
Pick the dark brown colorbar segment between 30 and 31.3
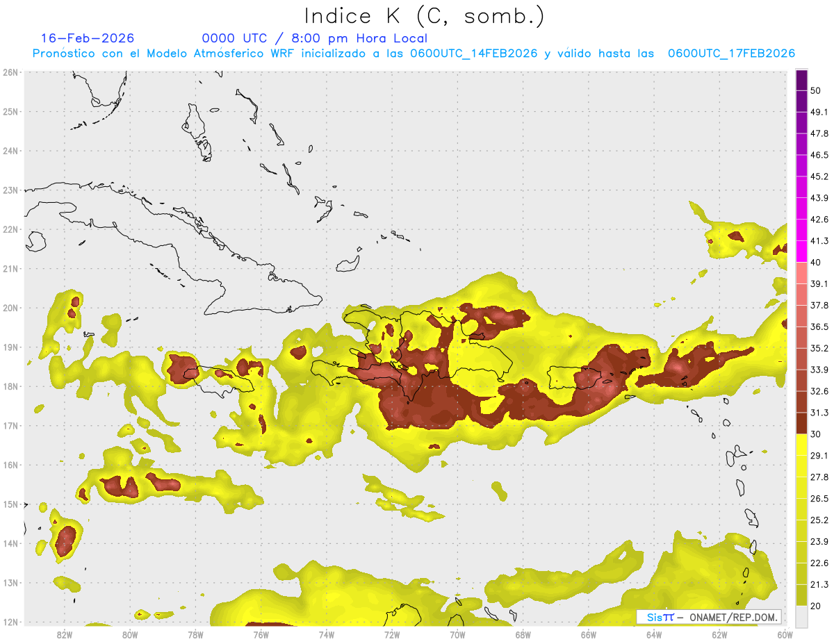click(x=801, y=423)
